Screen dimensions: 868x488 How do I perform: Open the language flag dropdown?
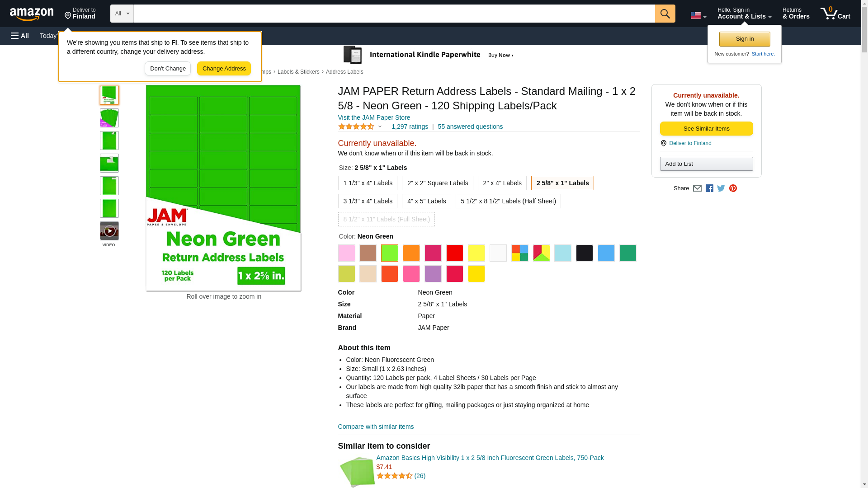[698, 15]
